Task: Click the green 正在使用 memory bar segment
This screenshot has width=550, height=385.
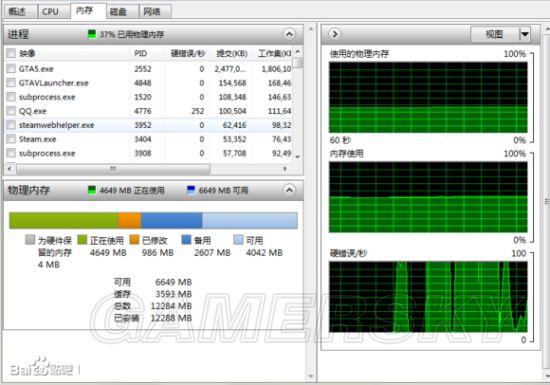Action: [x=64, y=221]
